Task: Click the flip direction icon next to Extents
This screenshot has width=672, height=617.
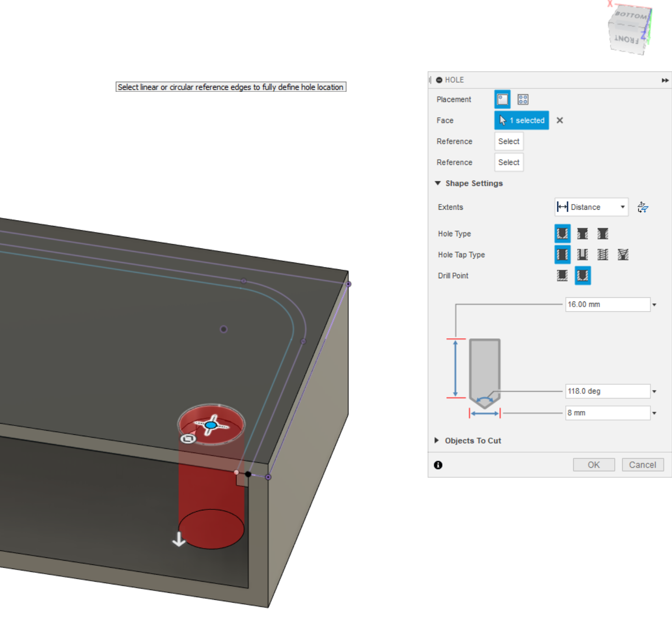Action: [x=643, y=207]
